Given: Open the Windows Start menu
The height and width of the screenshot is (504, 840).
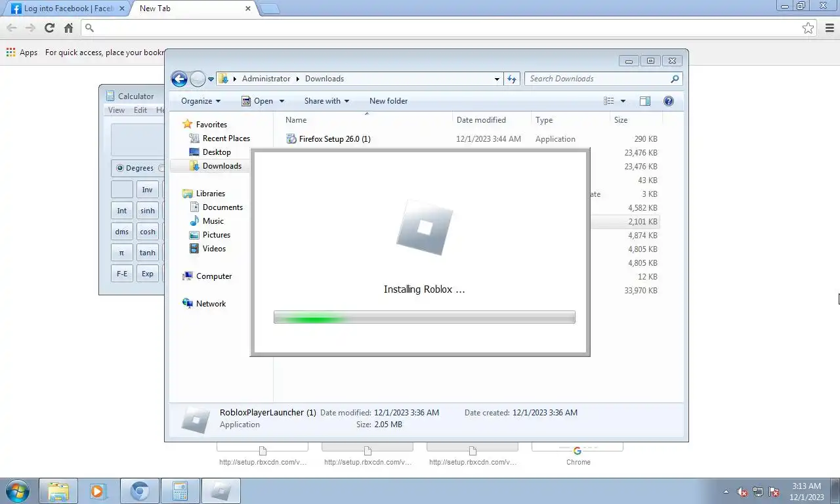Looking at the screenshot, I should [x=18, y=491].
